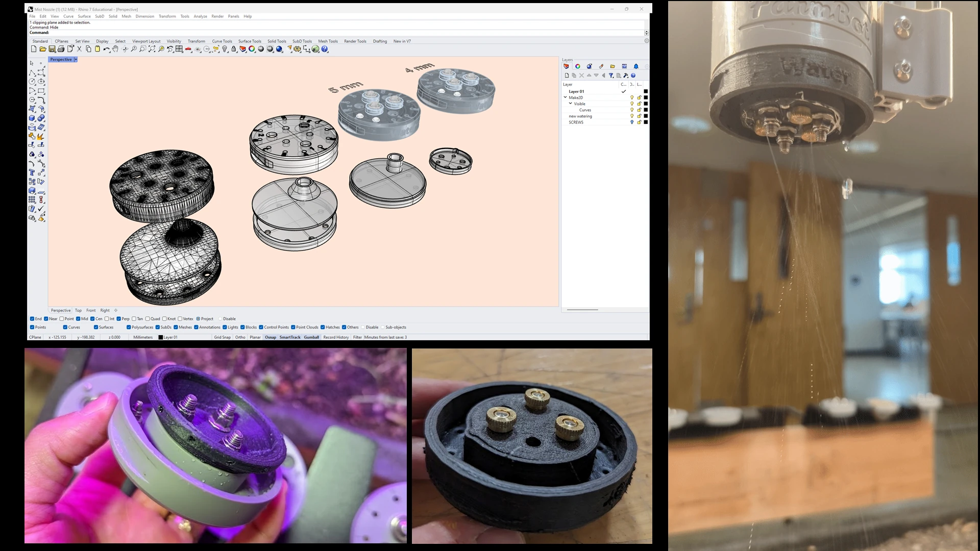The height and width of the screenshot is (551, 980).
Task: Open the Millimeters units status field
Action: point(143,337)
